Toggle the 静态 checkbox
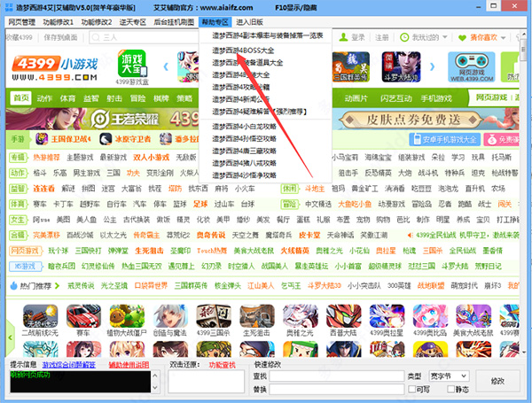Screen dimensions: 532x403 point(450,389)
